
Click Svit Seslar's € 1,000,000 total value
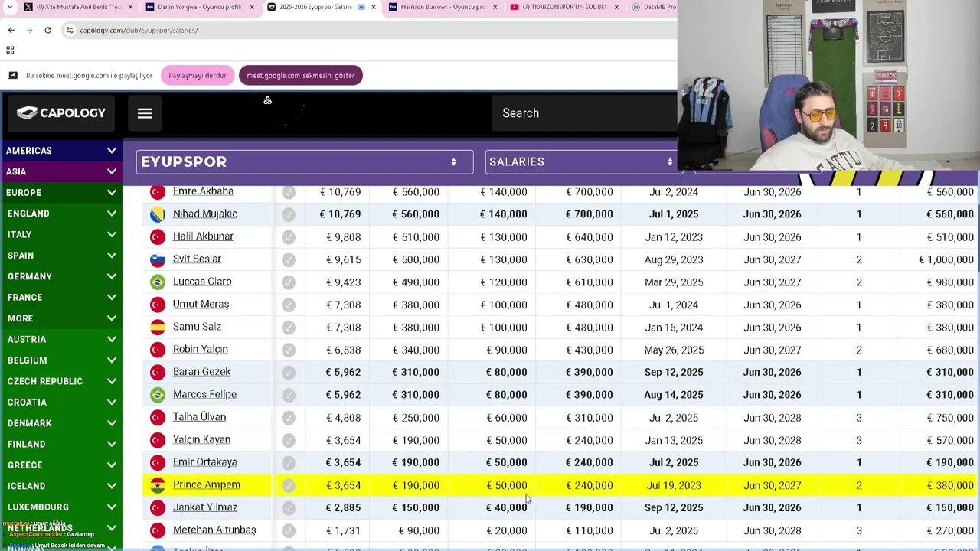coord(946,259)
